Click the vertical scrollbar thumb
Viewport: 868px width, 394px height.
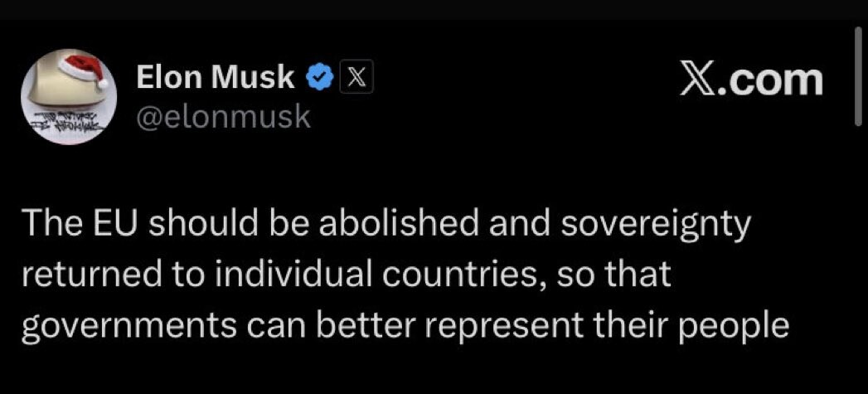858,76
